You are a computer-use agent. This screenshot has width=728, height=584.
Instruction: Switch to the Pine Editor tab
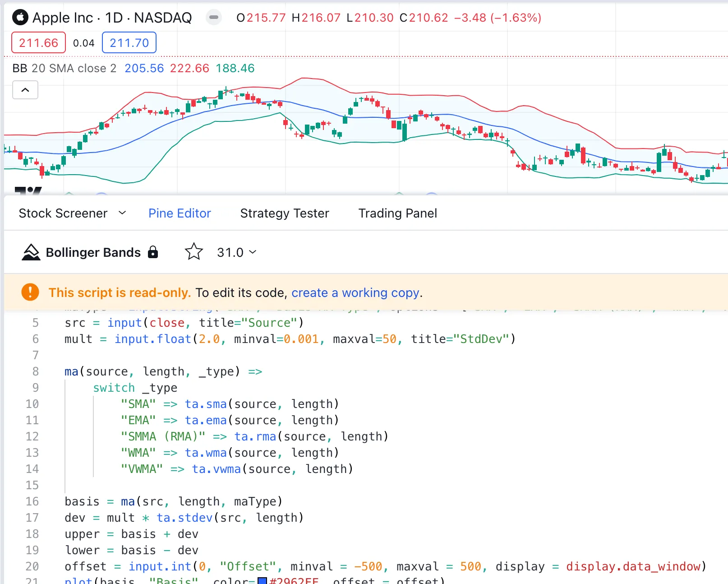180,213
